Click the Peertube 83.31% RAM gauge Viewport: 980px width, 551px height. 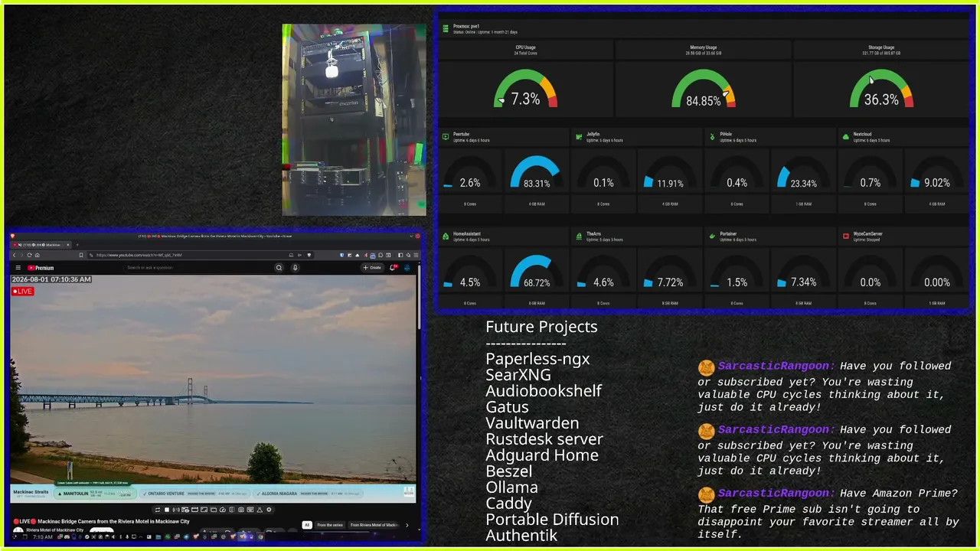pyautogui.click(x=536, y=173)
